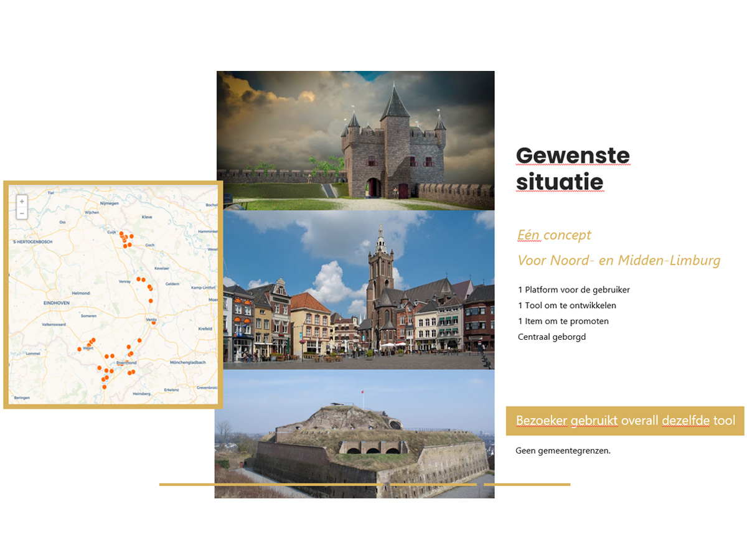747x560 pixels.
Task: Click 'Voor Noord- en Midden-Limburg' text
Action: [x=619, y=261]
